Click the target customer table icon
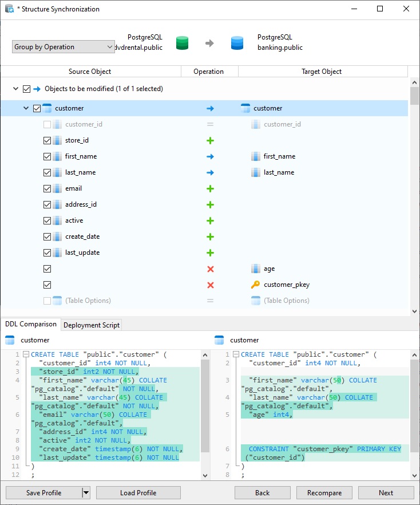 click(245, 108)
